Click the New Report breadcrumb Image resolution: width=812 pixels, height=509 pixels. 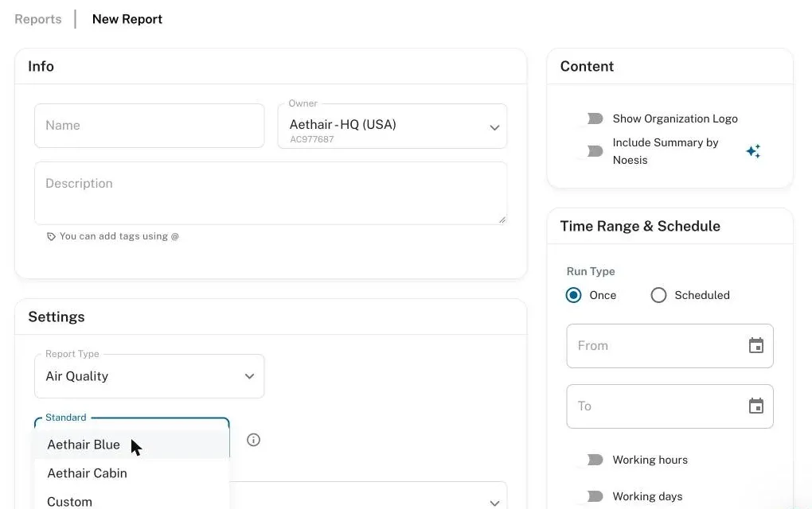pos(127,19)
